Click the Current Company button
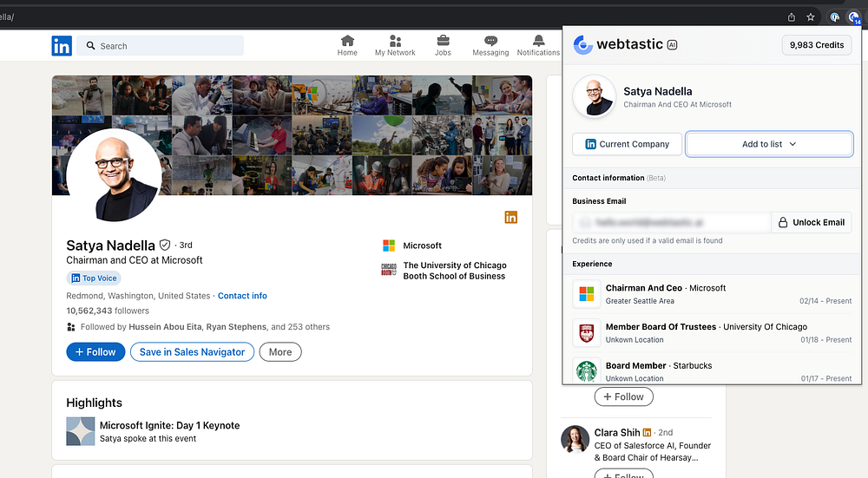The image size is (868, 478). click(627, 144)
